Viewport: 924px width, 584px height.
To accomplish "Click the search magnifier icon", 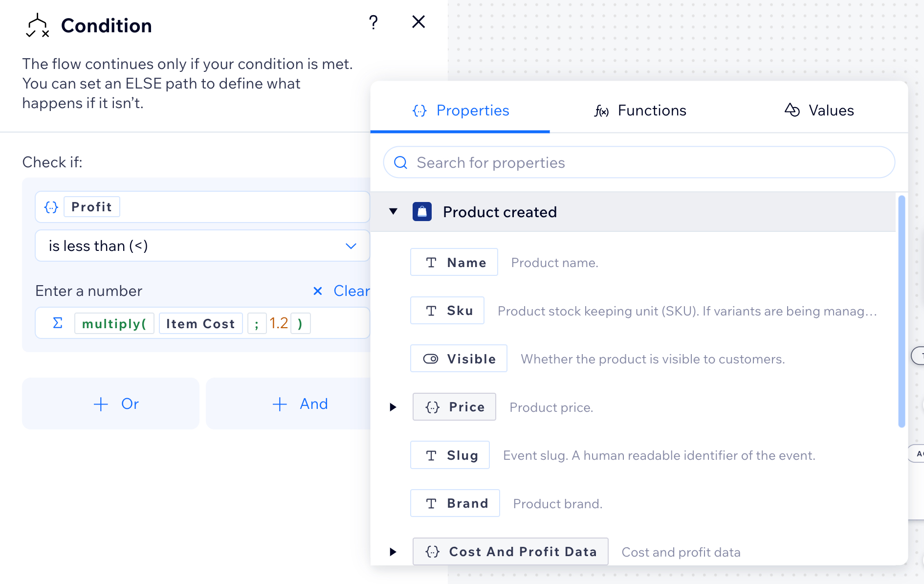I will [401, 162].
